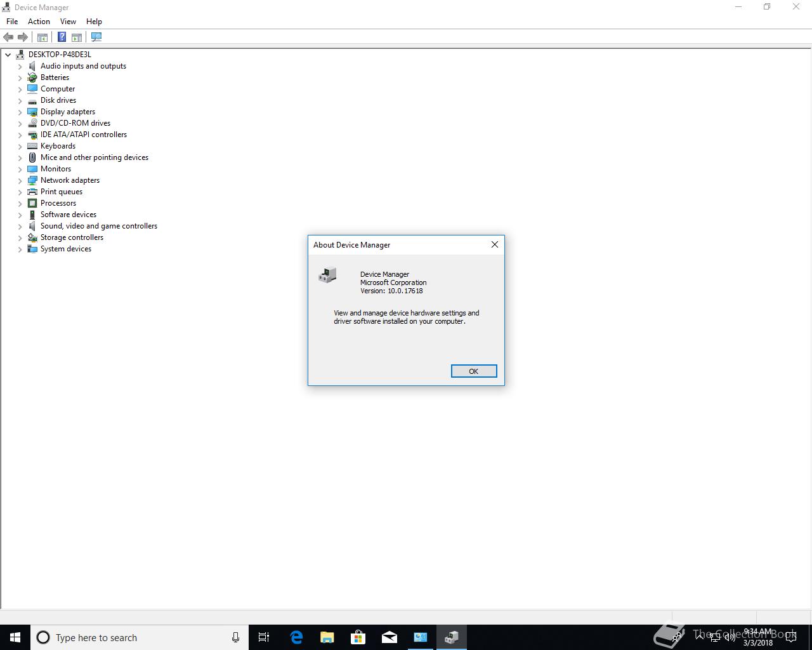This screenshot has width=812, height=650.
Task: Close the About Device Manager dialog
Action: pos(495,244)
